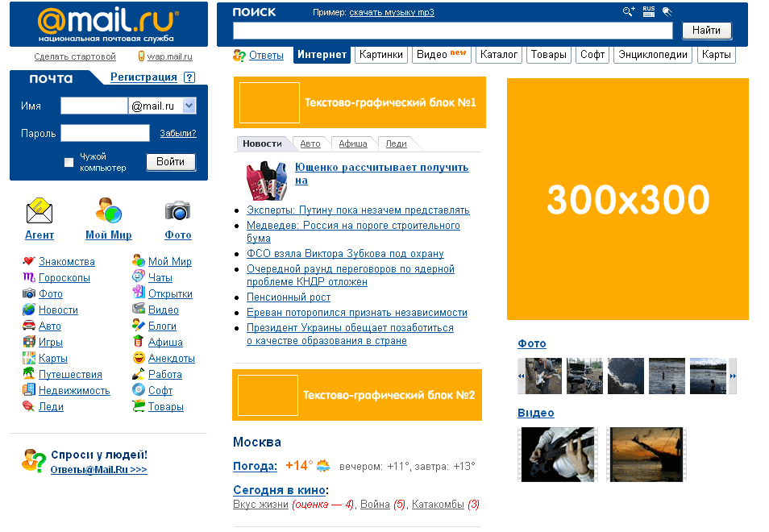Click the sunny weather icon
The width and height of the screenshot is (769, 532).
323,465
